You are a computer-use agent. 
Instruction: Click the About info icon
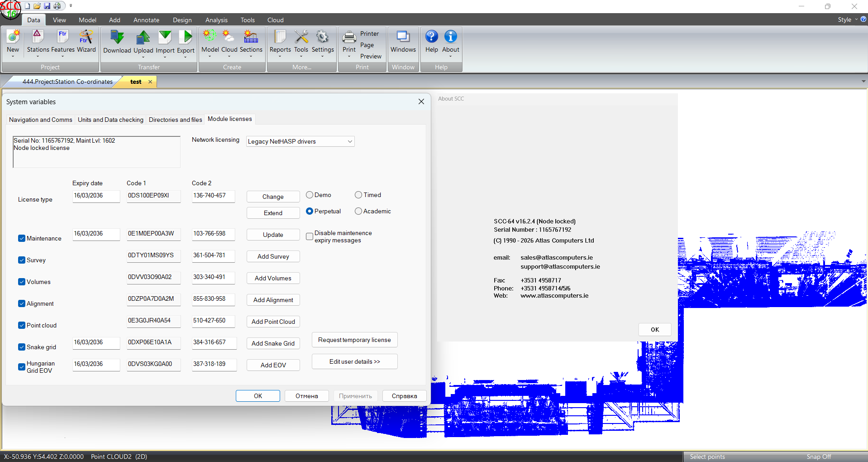click(450, 37)
